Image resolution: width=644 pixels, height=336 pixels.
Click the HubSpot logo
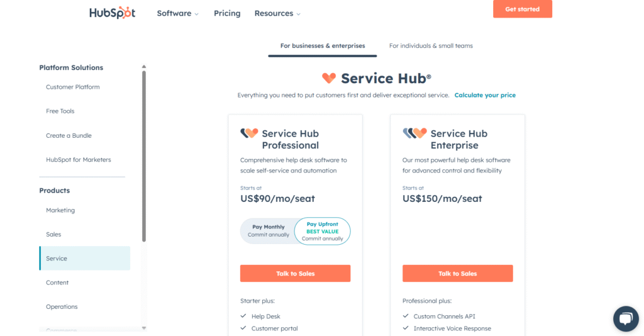(x=112, y=13)
